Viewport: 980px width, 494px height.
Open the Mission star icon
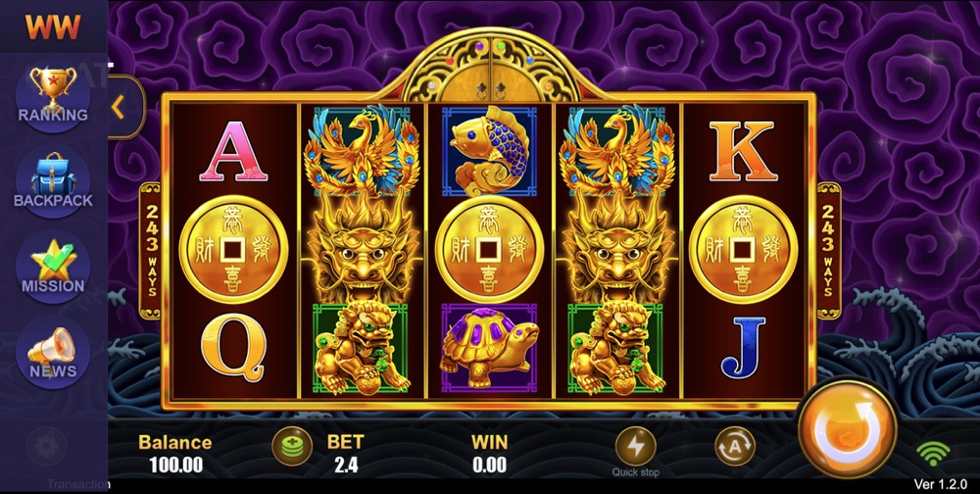[x=53, y=267]
